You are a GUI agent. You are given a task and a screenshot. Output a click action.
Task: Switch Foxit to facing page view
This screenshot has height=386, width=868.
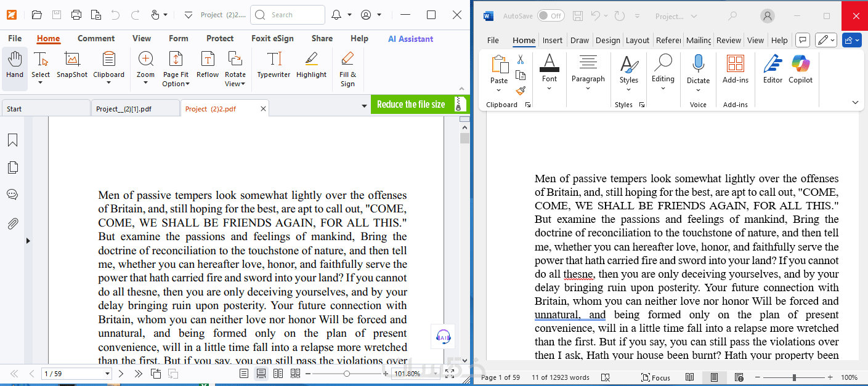(x=278, y=374)
